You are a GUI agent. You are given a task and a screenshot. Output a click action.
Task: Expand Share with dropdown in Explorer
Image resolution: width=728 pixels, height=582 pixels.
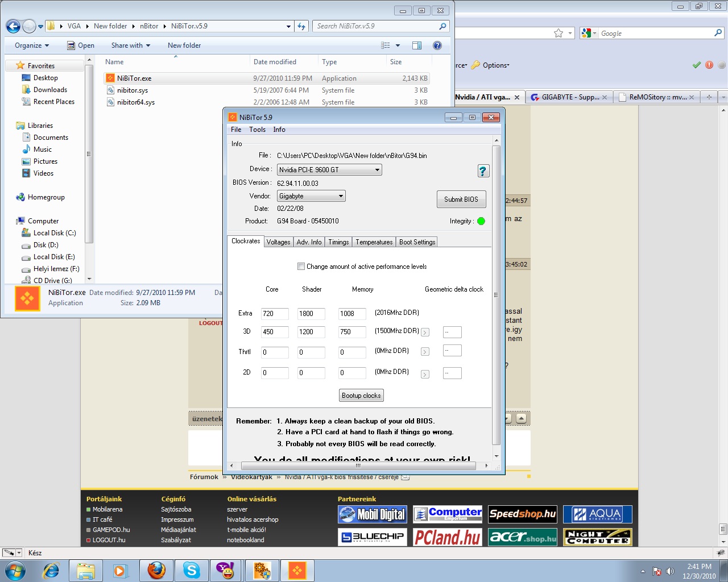point(131,45)
